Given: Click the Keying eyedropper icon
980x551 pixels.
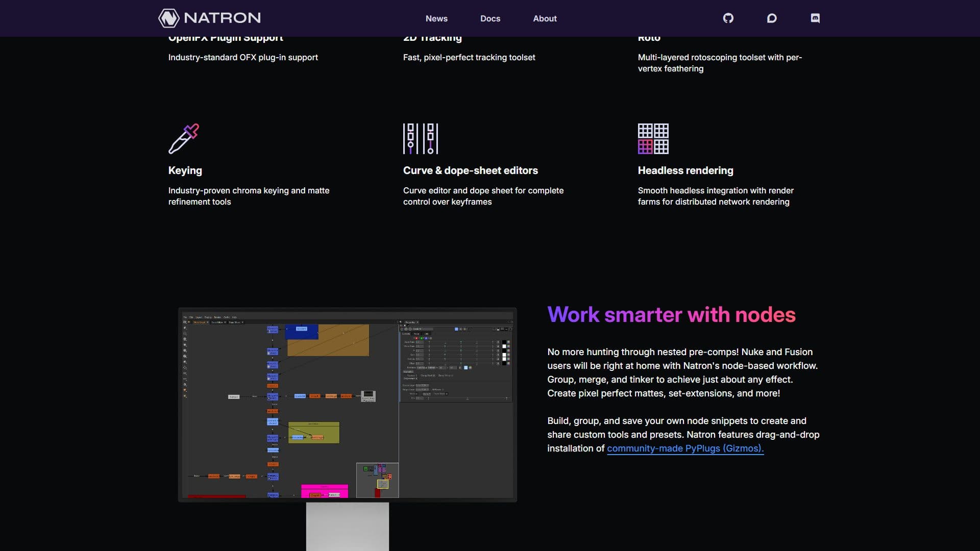Looking at the screenshot, I should (x=184, y=138).
